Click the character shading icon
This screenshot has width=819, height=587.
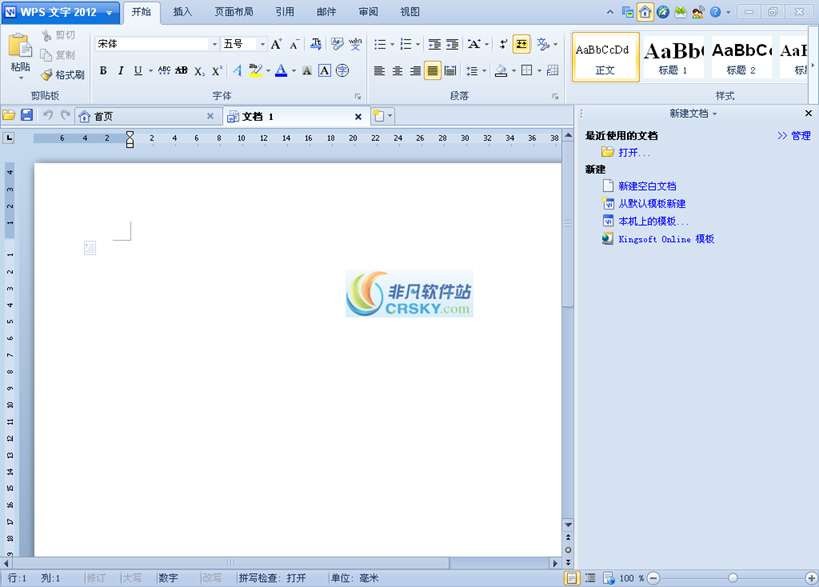pos(307,71)
